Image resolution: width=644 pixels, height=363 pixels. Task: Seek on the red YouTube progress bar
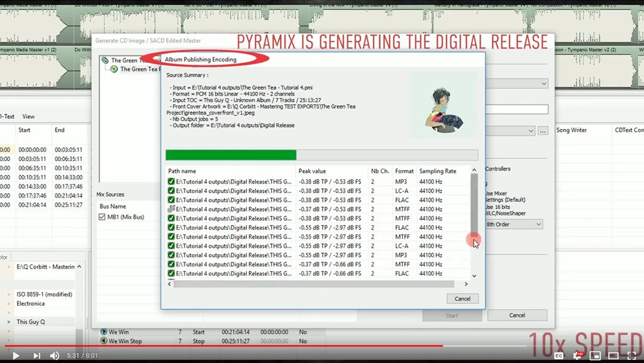224,346
